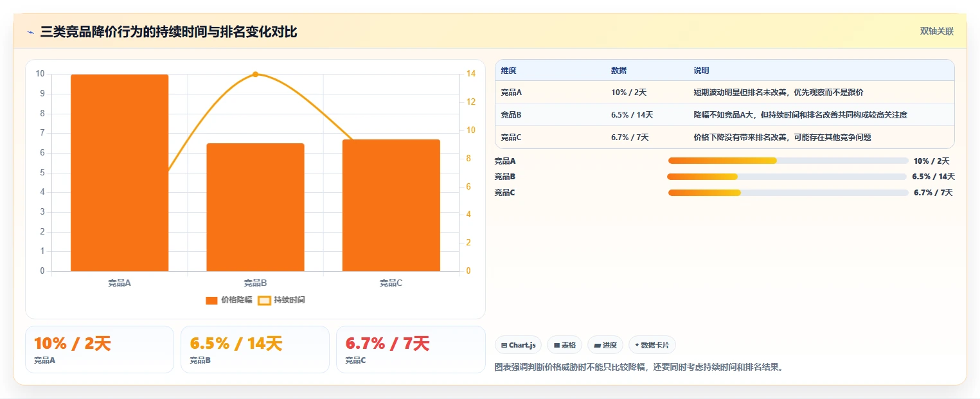Click the 价格降幅 orange legend swatch
980x399 pixels.
coord(212,300)
